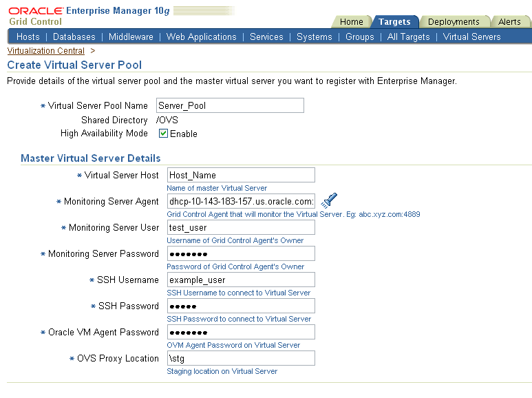Go to All Targets subtab
The image size is (532, 398).
(409, 36)
